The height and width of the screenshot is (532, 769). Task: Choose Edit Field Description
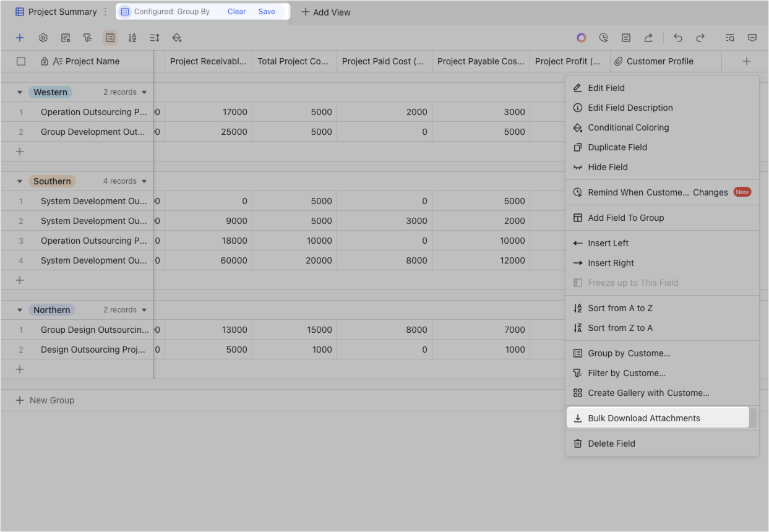662,108
